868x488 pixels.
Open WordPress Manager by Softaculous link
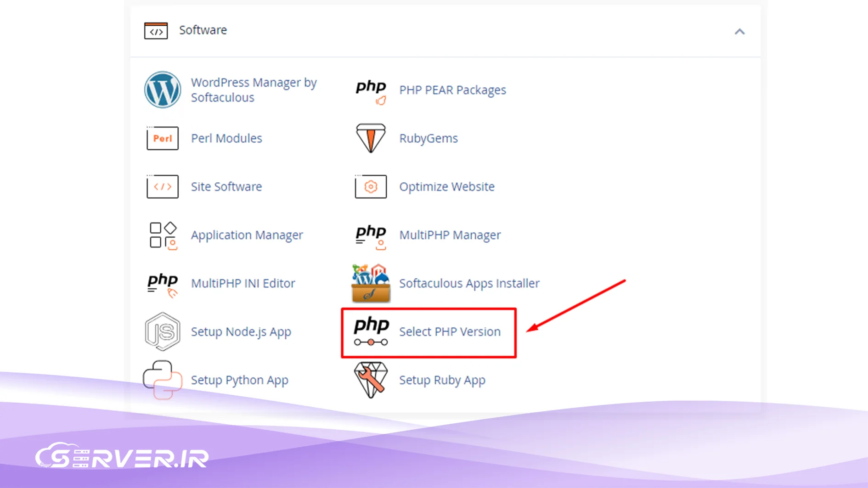pyautogui.click(x=254, y=90)
